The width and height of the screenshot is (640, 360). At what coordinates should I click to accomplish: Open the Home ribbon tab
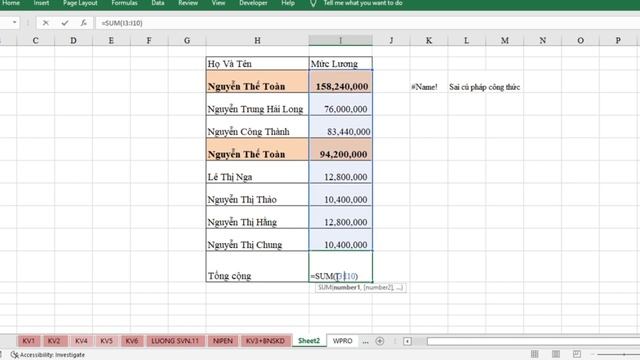click(11, 3)
